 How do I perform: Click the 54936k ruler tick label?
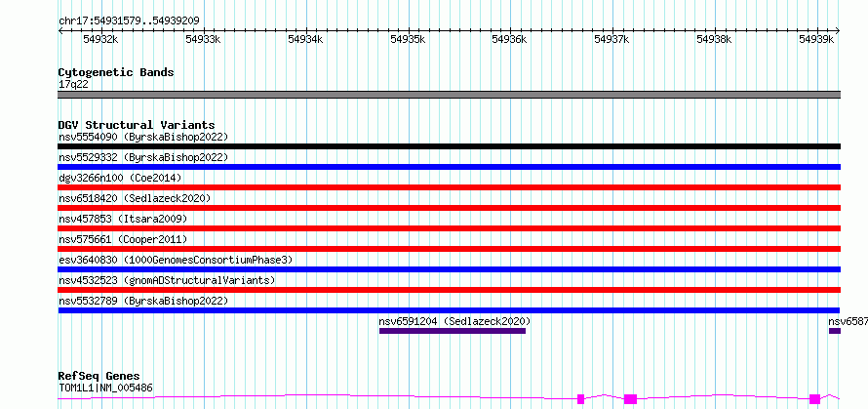(x=509, y=39)
